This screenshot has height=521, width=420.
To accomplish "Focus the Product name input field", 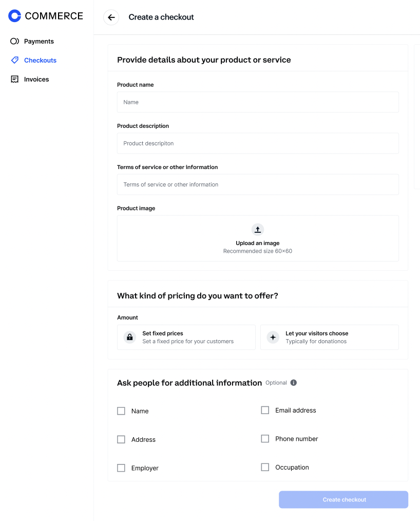I will pyautogui.click(x=258, y=102).
